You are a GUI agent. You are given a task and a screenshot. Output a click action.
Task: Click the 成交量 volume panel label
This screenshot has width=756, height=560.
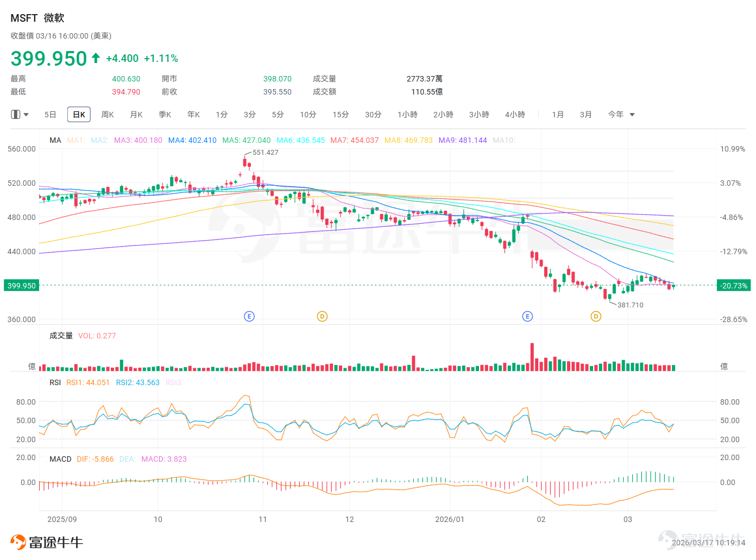click(x=61, y=336)
